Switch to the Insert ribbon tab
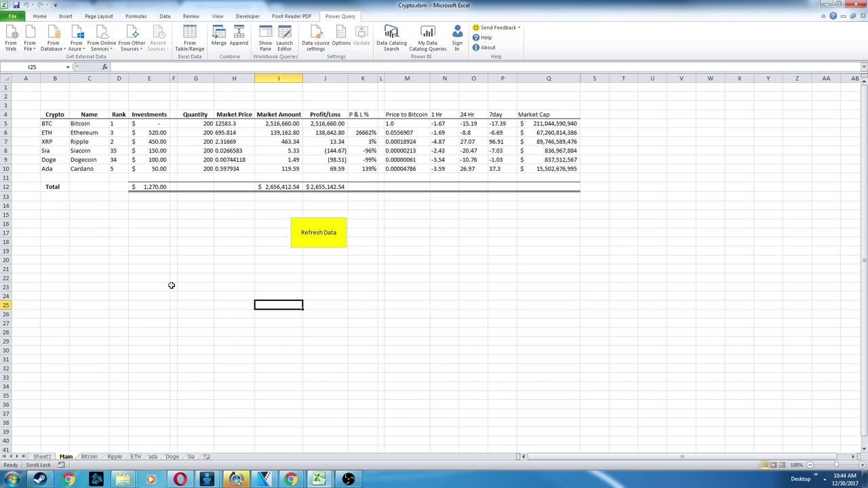The height and width of the screenshot is (488, 868). pyautogui.click(x=65, y=16)
